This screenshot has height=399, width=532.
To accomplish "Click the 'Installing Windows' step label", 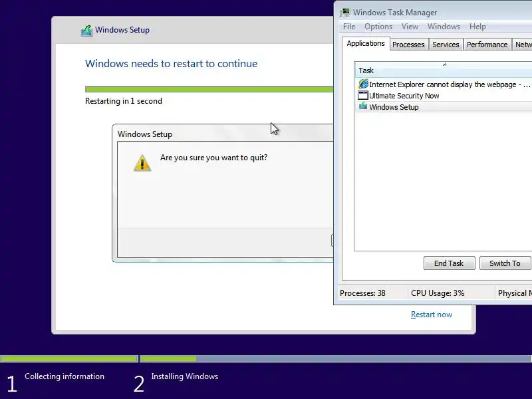I will click(x=185, y=376).
